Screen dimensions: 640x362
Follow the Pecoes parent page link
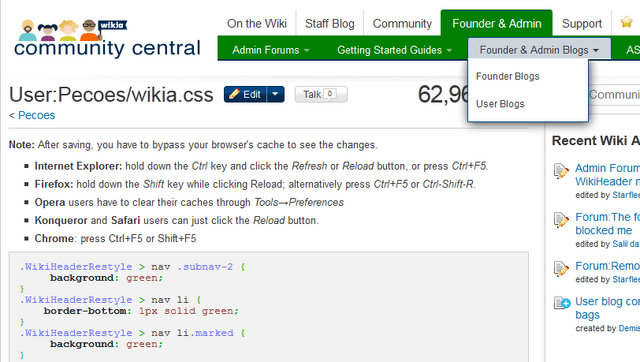tap(36, 115)
